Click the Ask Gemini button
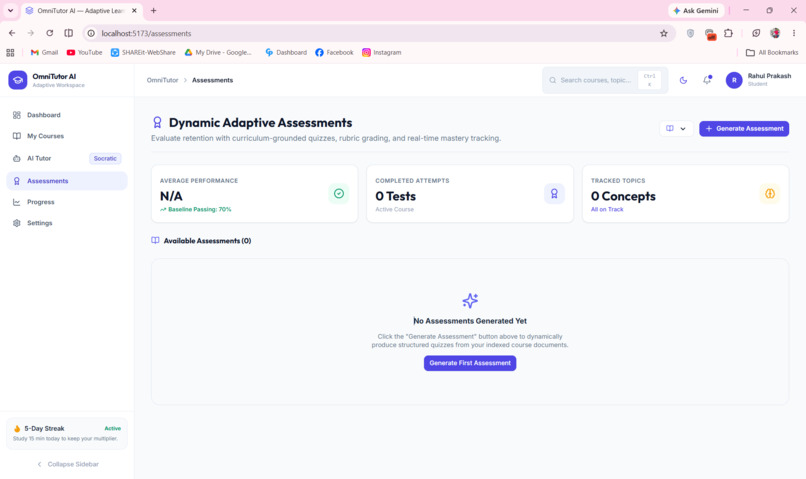Screen dimensions: 806x479 (x=696, y=10)
